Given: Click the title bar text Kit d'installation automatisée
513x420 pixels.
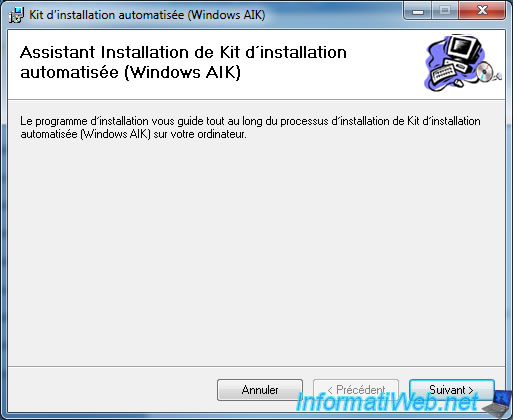Looking at the screenshot, I should 147,15.
